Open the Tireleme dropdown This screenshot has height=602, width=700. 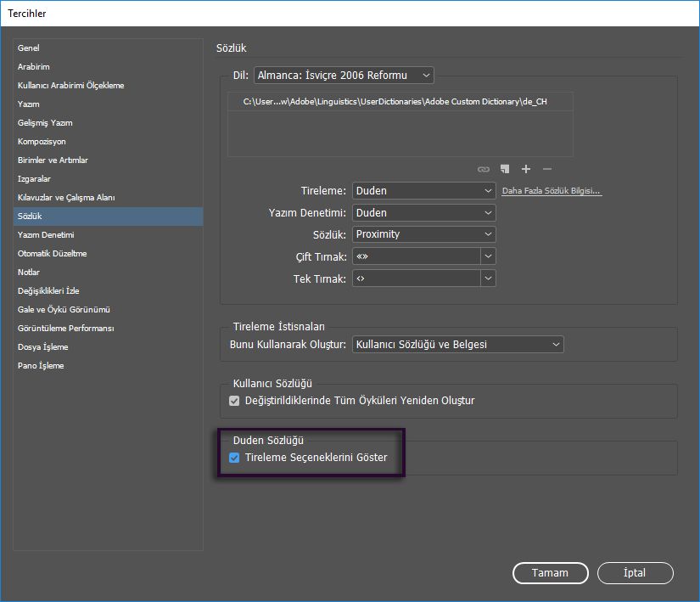(x=423, y=191)
